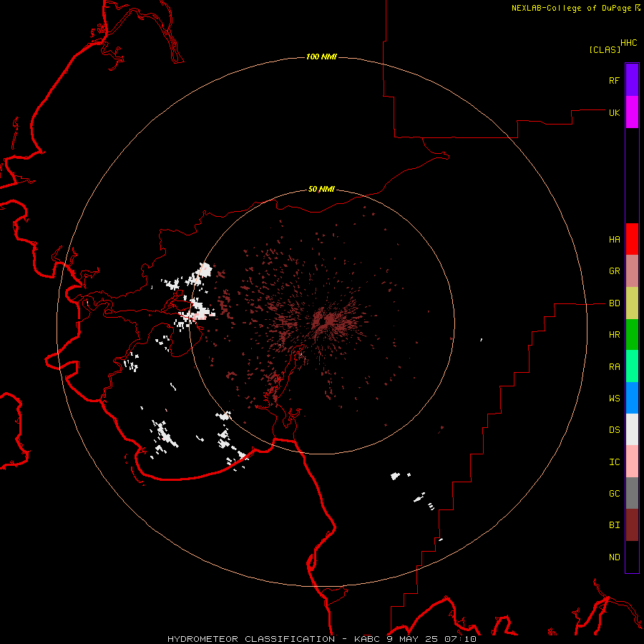The image size is (644, 644).
Task: Click the '100 NMI' range ring label
Action: (321, 57)
